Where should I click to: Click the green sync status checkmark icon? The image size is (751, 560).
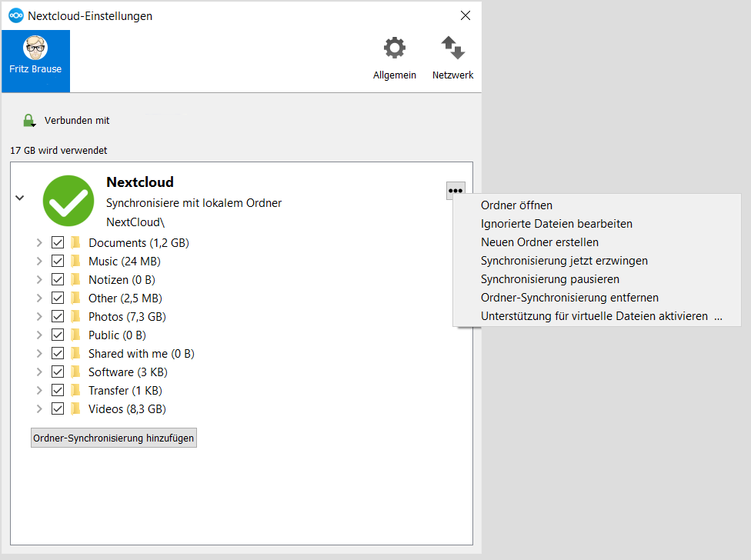click(x=68, y=201)
